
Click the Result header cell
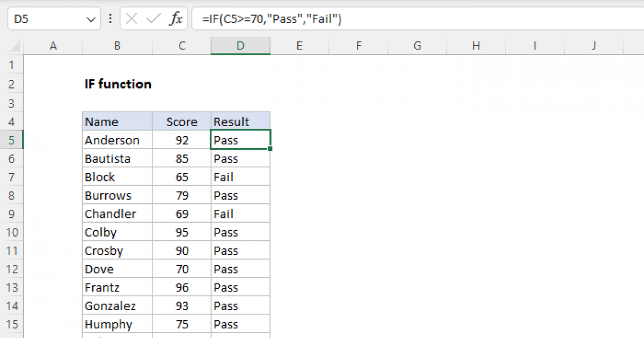point(240,121)
